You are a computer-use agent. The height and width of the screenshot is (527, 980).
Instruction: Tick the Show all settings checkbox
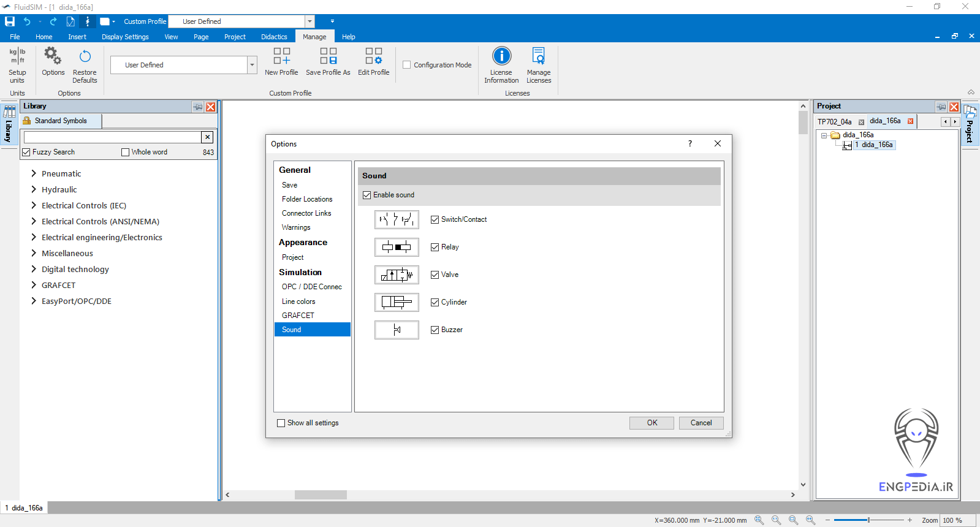point(281,423)
